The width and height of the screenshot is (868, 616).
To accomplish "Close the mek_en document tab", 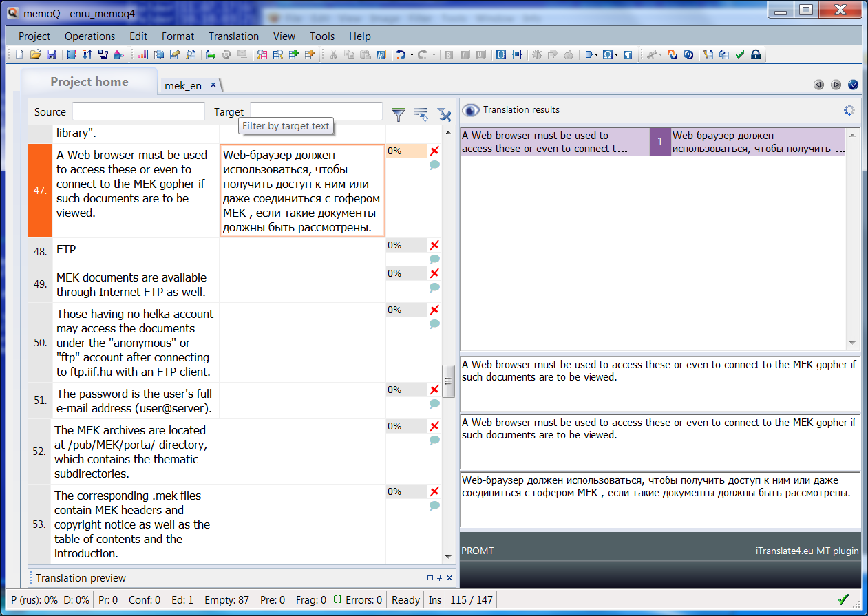I will click(213, 85).
